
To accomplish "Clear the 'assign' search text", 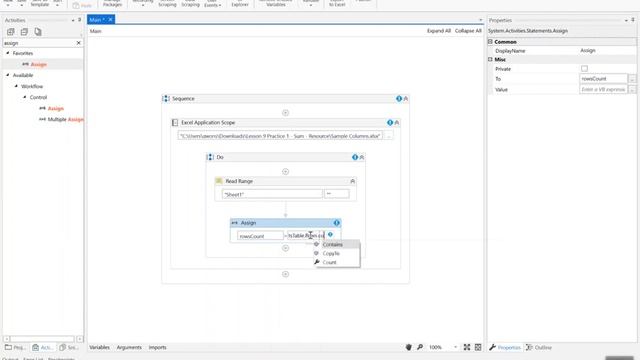I will 78,43.
